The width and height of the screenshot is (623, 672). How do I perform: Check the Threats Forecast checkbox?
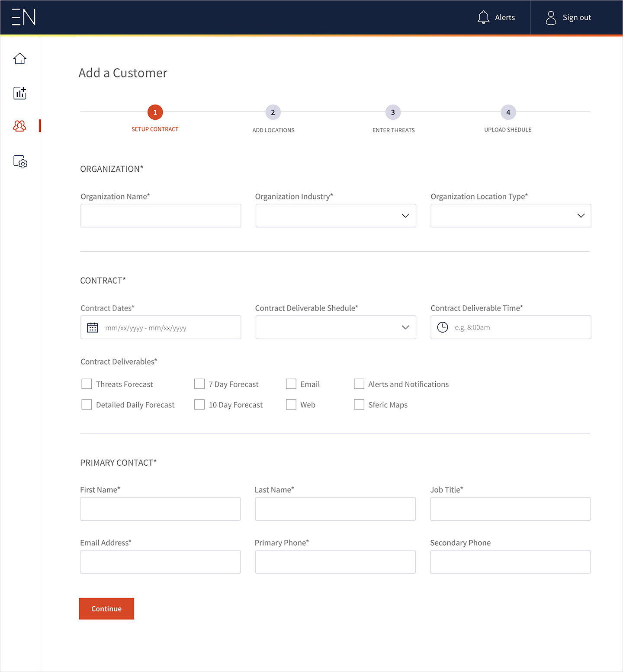click(x=87, y=384)
